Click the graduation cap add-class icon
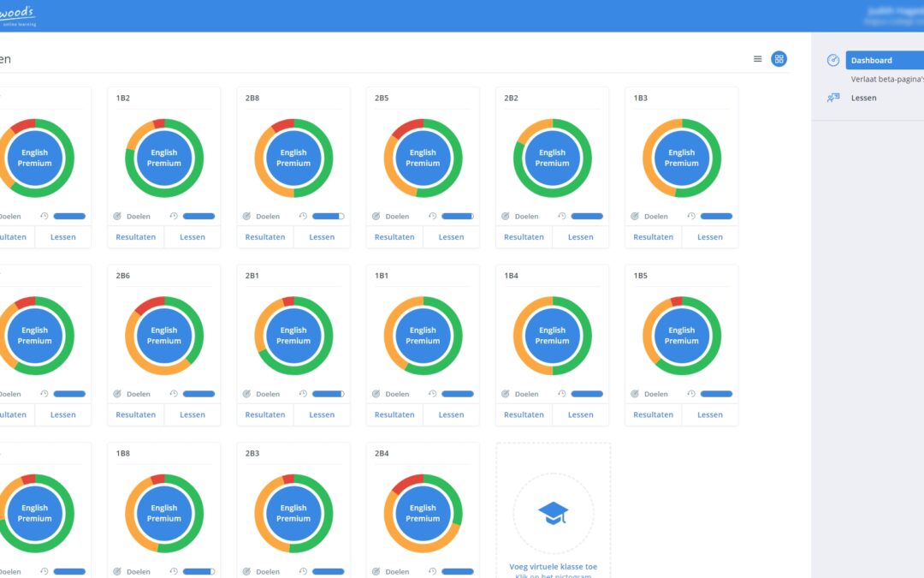The image size is (924, 578). click(x=553, y=513)
